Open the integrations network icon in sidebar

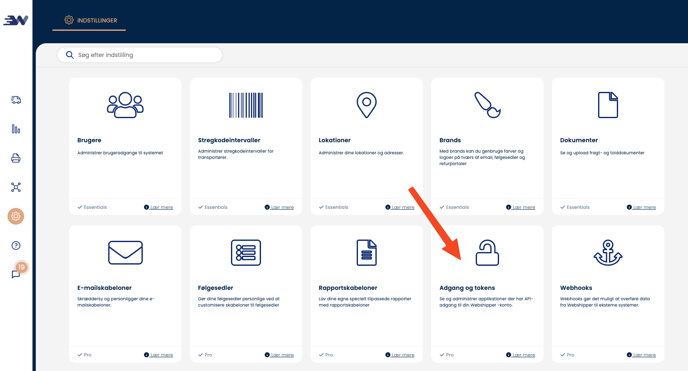(16, 187)
